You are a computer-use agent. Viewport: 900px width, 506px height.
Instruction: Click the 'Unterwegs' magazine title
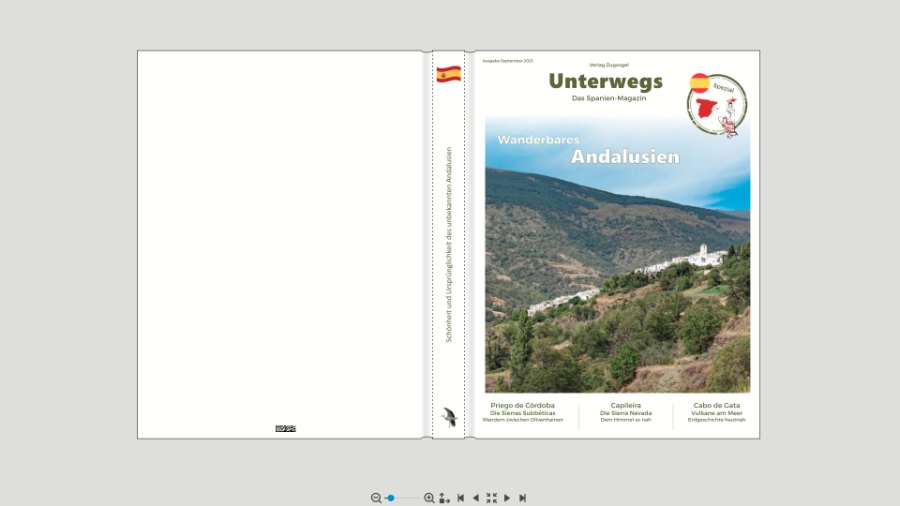[606, 81]
